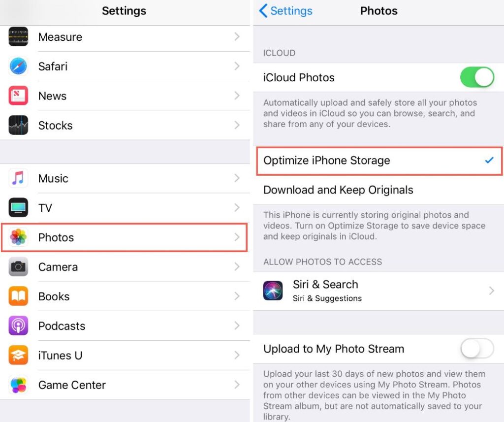Tap the blue back arrow chevron

[263, 11]
